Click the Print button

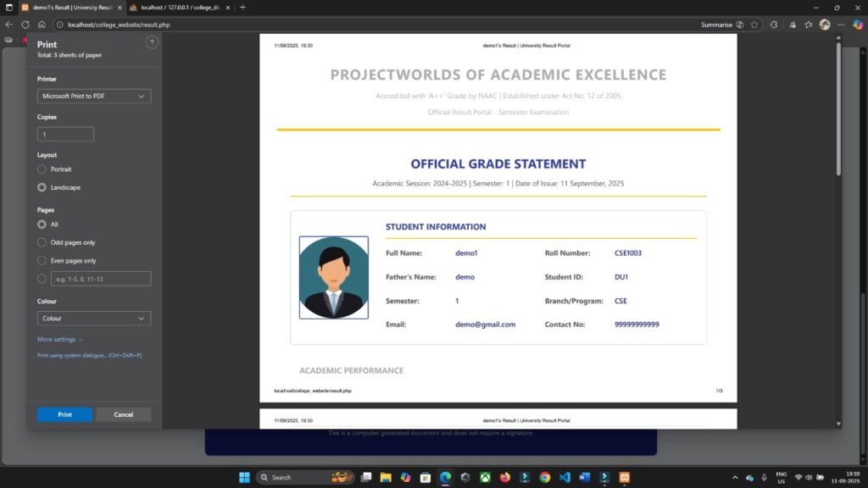point(64,414)
